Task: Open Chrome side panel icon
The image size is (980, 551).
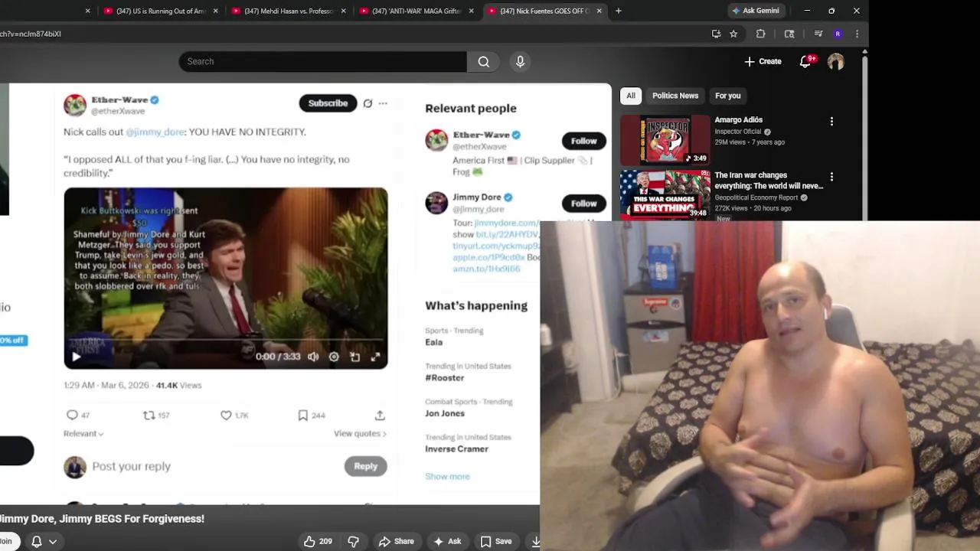Action: click(x=789, y=34)
